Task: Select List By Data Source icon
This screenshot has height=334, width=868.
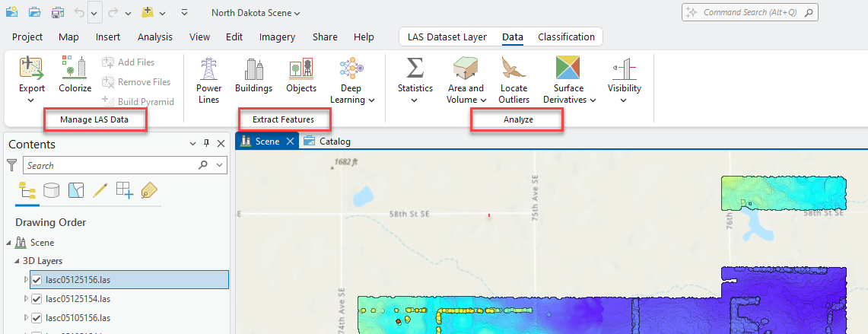Action: (51, 191)
